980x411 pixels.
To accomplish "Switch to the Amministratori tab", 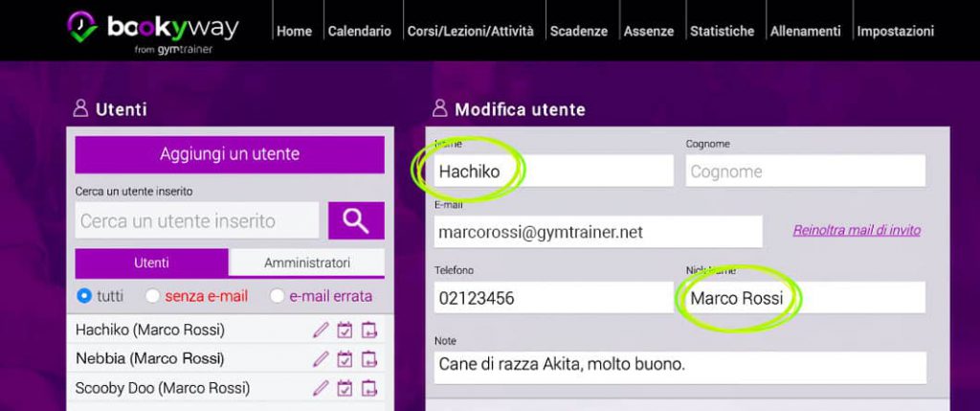I will [307, 263].
